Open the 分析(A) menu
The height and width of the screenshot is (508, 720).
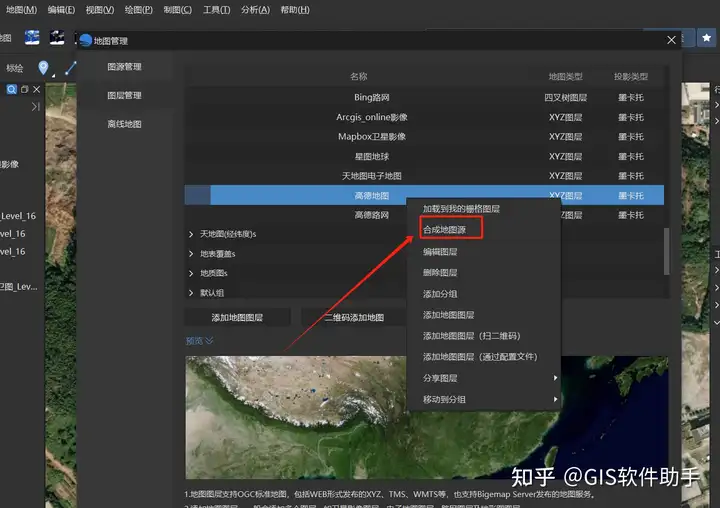coord(255,10)
